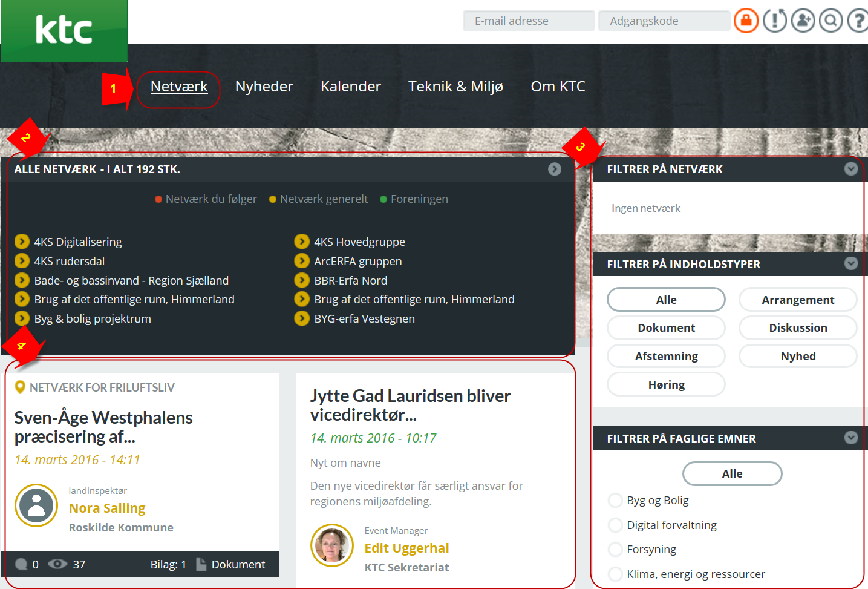This screenshot has width=868, height=589.
Task: Open the Nyheder menu
Action: (264, 87)
